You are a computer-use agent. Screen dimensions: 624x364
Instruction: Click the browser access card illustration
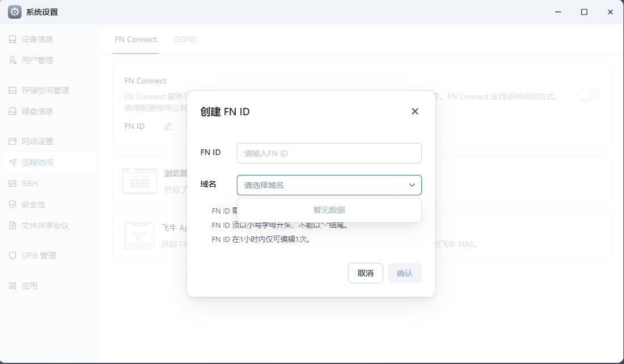pyautogui.click(x=140, y=181)
